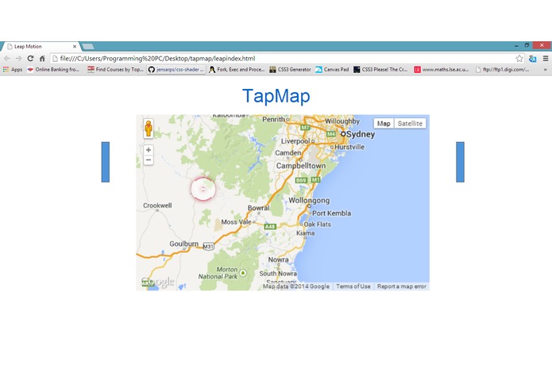Open CSS3 Generator bookmark

pyautogui.click(x=291, y=70)
